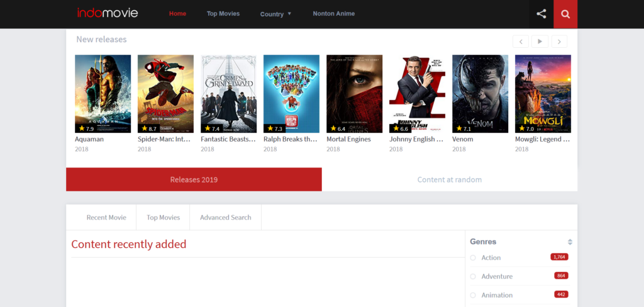Select the Top Movies tab below carousel
The height and width of the screenshot is (307, 644).
(x=164, y=218)
